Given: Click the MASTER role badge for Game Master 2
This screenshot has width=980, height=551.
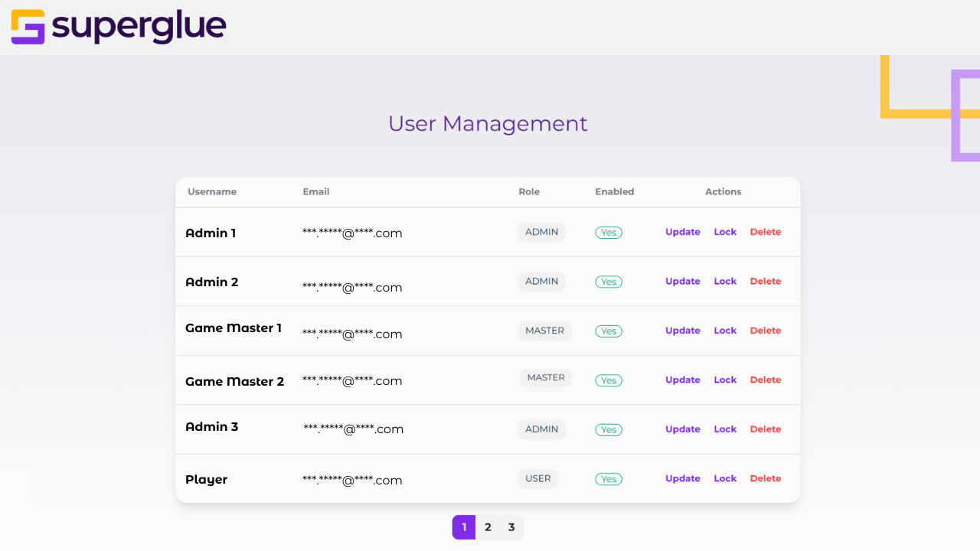Looking at the screenshot, I should coord(546,377).
